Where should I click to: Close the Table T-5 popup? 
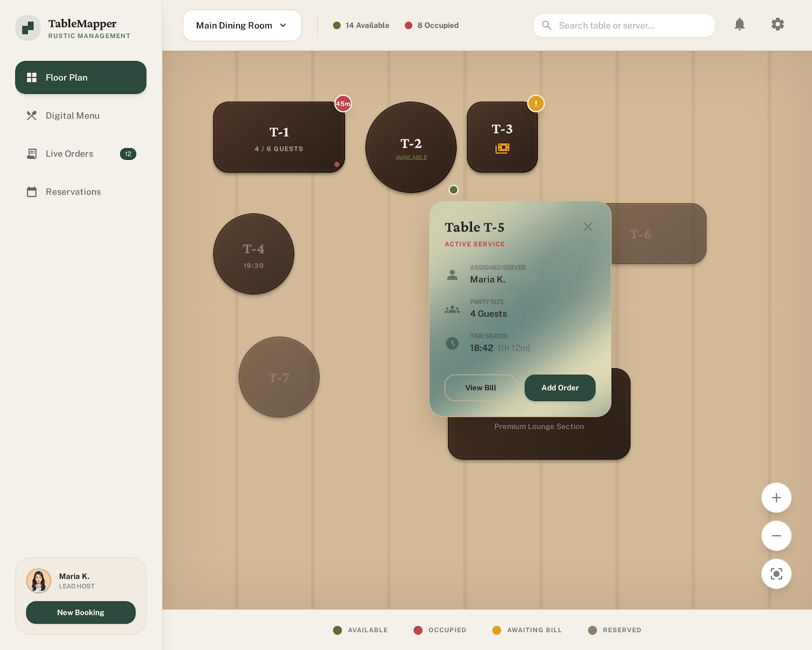[x=588, y=227]
